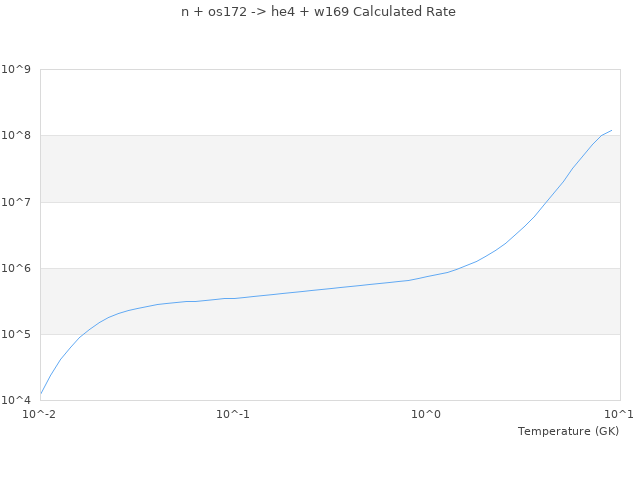Click the 10^4 y-axis label

click(x=17, y=400)
